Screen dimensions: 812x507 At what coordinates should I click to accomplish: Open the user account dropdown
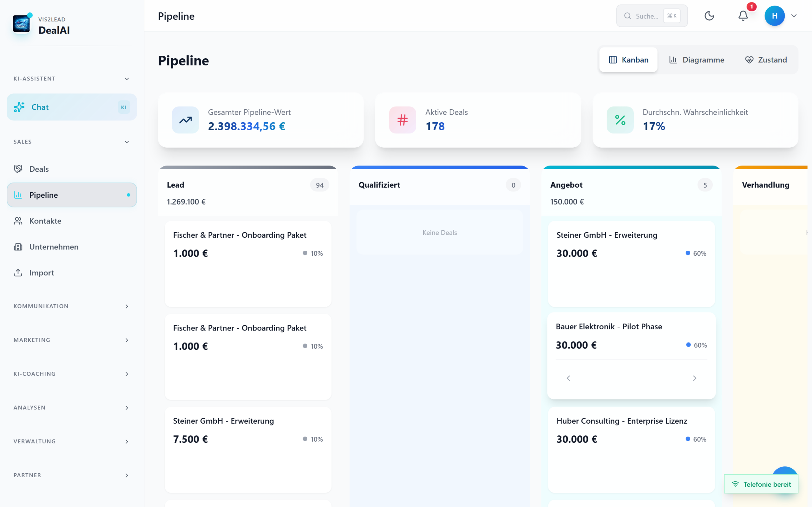pyautogui.click(x=782, y=16)
